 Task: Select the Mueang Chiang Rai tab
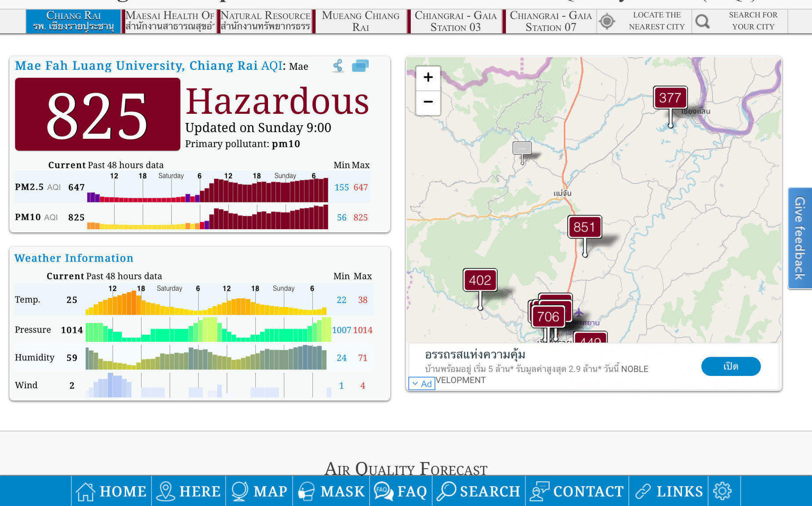[x=360, y=21]
